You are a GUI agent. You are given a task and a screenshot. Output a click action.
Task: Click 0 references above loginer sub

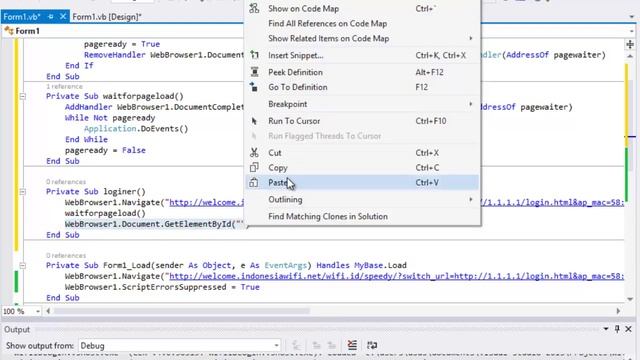66,182
